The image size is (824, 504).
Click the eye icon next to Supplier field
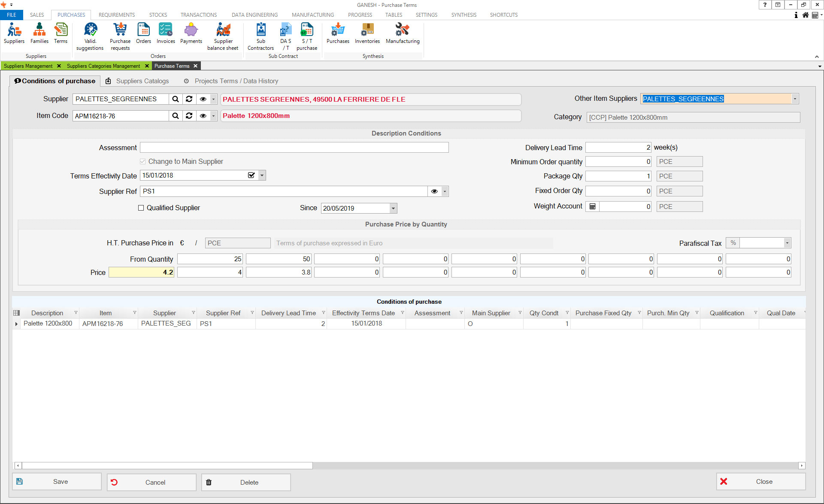(x=203, y=99)
